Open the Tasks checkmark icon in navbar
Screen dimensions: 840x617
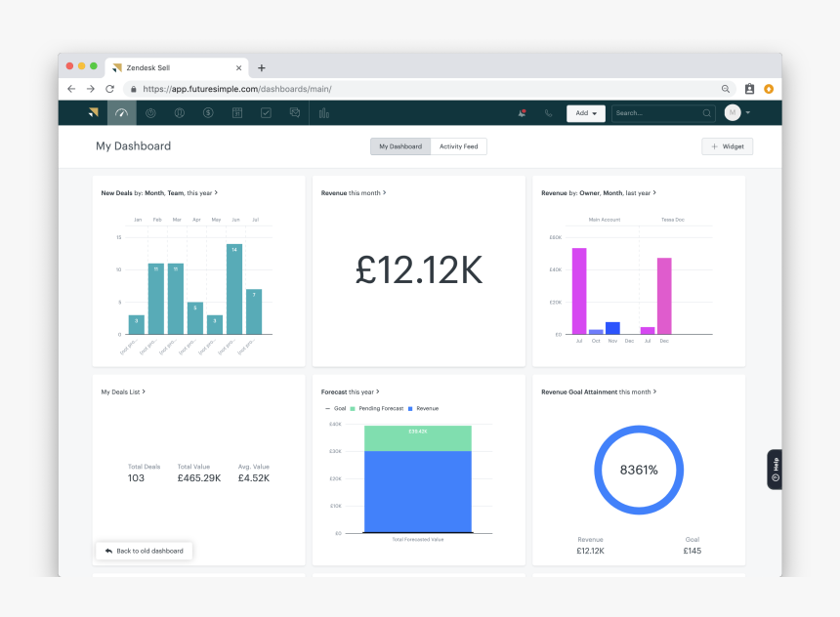click(266, 113)
